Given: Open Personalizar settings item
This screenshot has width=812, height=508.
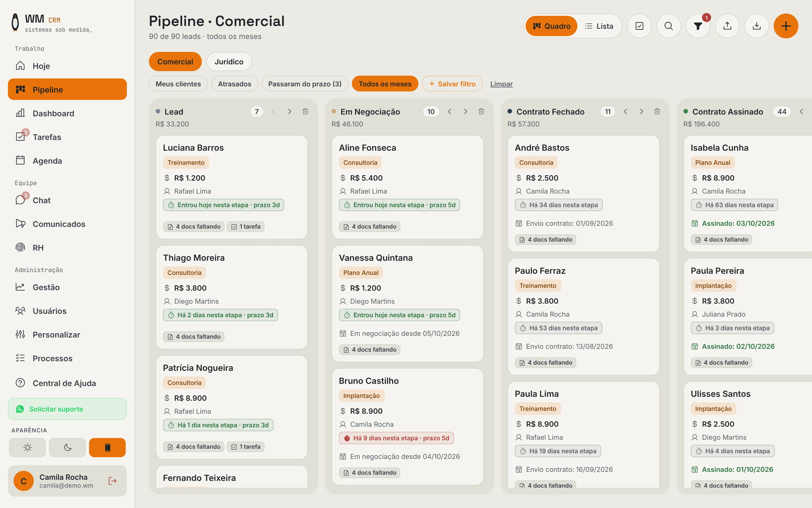Looking at the screenshot, I should (67, 335).
